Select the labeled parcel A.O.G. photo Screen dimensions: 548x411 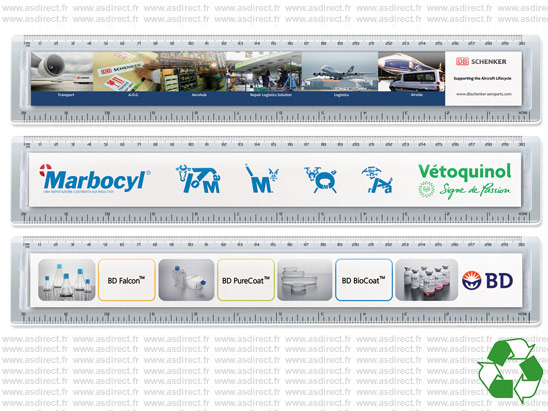[x=127, y=72]
